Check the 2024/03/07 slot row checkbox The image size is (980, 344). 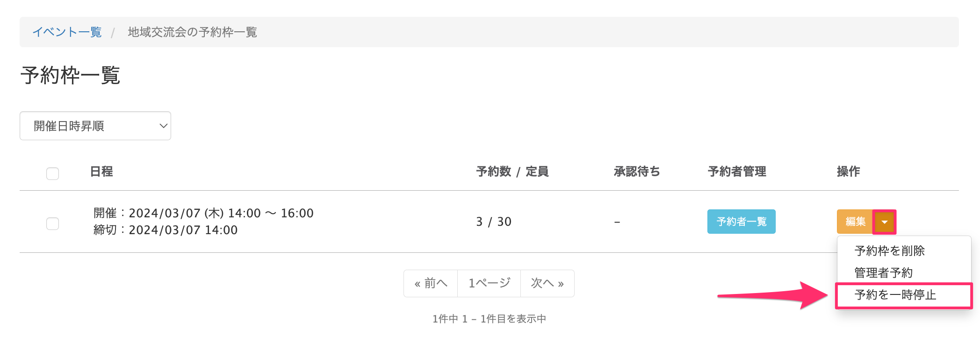pyautogui.click(x=53, y=223)
